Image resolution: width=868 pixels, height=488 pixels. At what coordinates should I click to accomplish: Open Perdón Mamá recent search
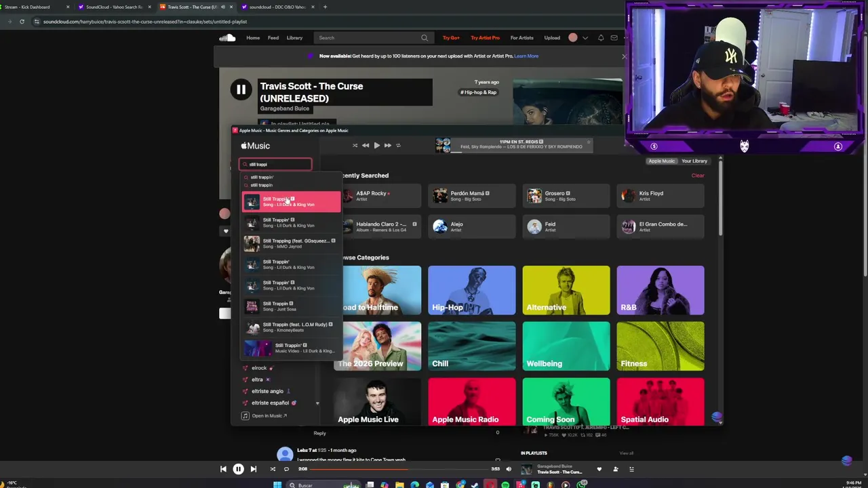[x=471, y=196]
